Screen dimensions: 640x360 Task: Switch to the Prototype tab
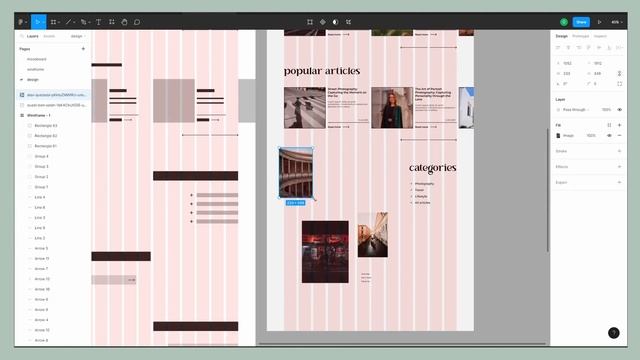pos(580,36)
